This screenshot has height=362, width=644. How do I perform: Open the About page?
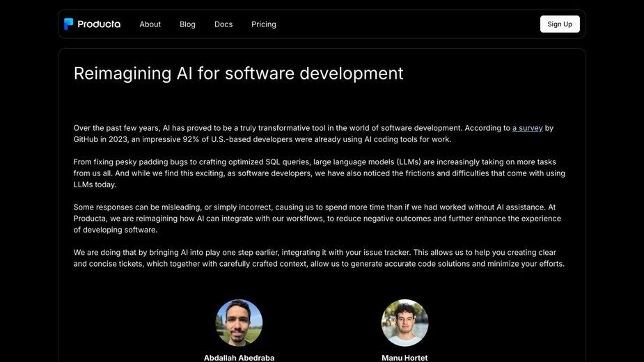point(150,24)
